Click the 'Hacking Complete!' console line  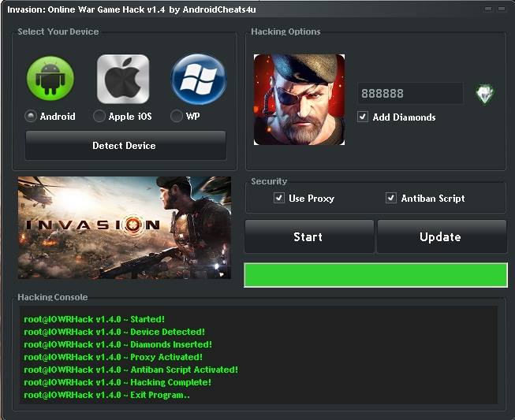coord(118,382)
